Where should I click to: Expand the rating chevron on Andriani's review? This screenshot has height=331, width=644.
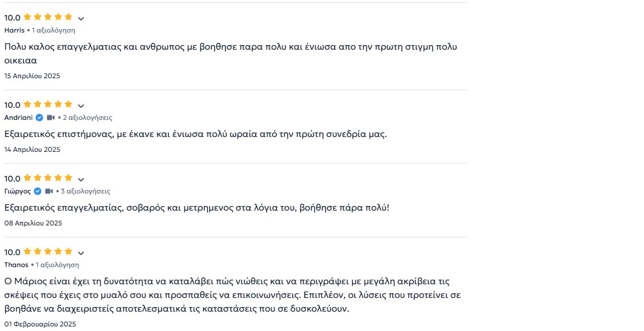coord(81,106)
